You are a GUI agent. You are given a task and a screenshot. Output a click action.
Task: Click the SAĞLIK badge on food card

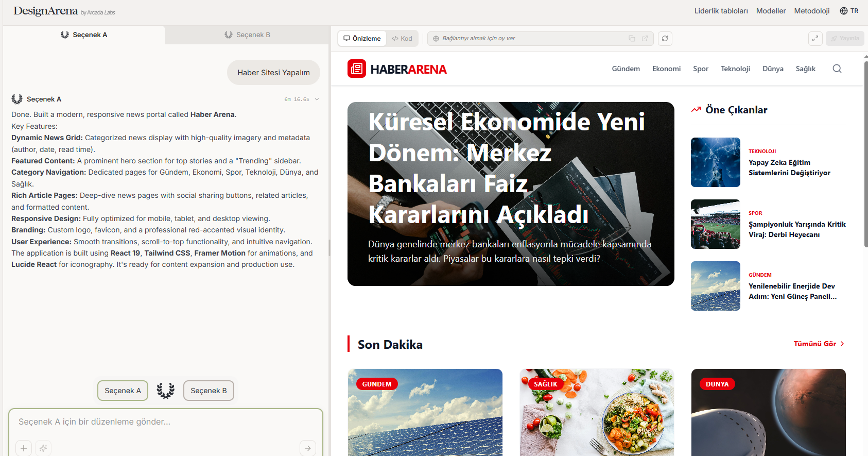click(x=546, y=384)
